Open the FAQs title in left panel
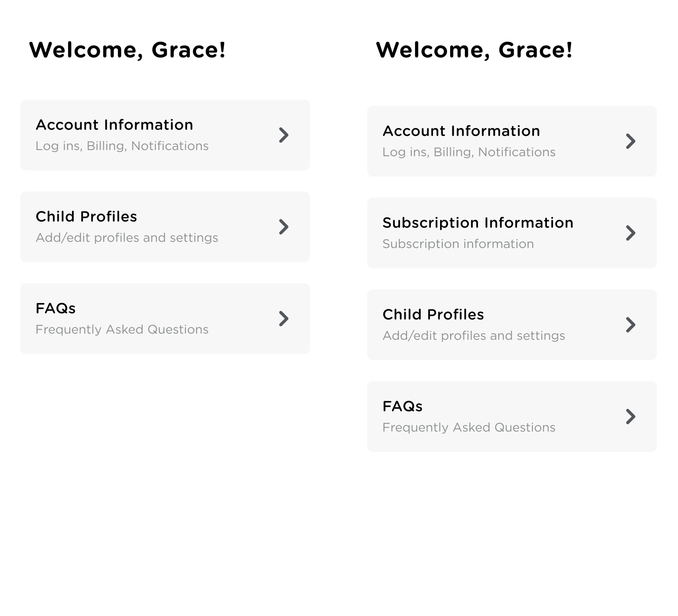 click(x=56, y=308)
